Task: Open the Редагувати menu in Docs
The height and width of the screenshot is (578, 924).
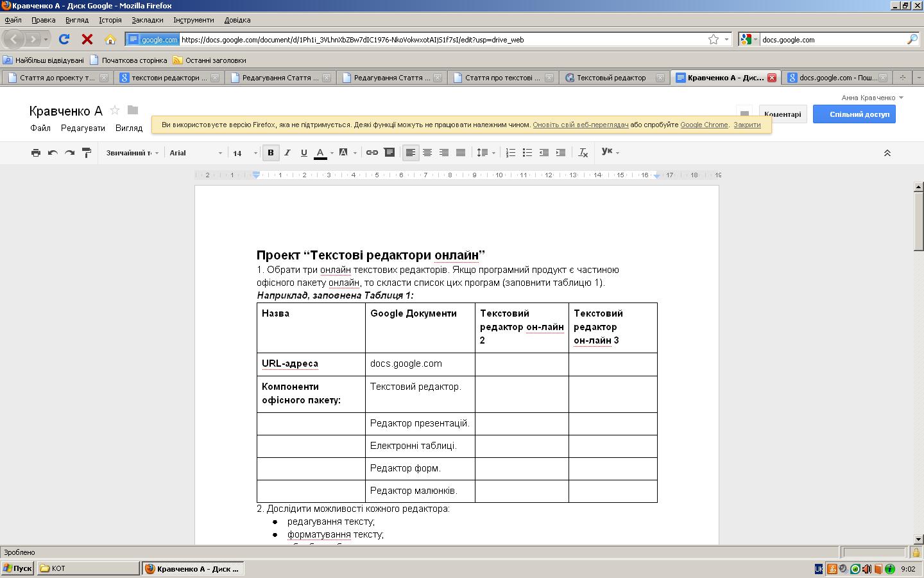Action: 83,128
